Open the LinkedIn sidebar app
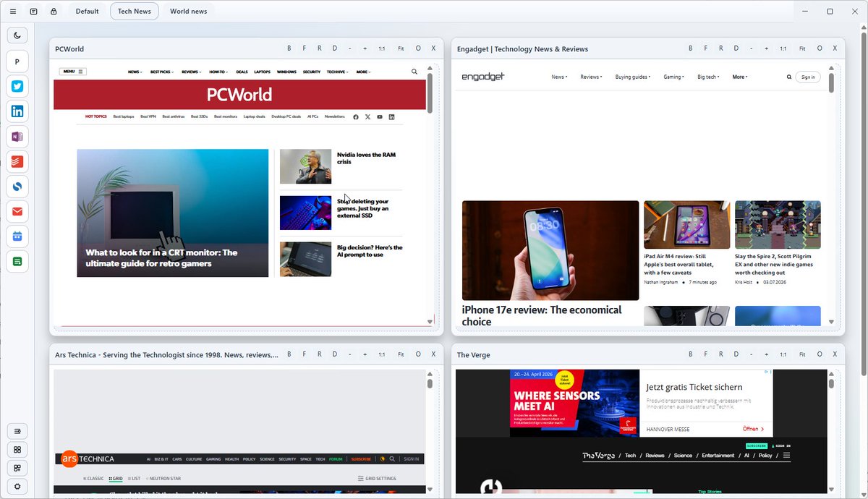The width and height of the screenshot is (868, 499). coord(17,111)
